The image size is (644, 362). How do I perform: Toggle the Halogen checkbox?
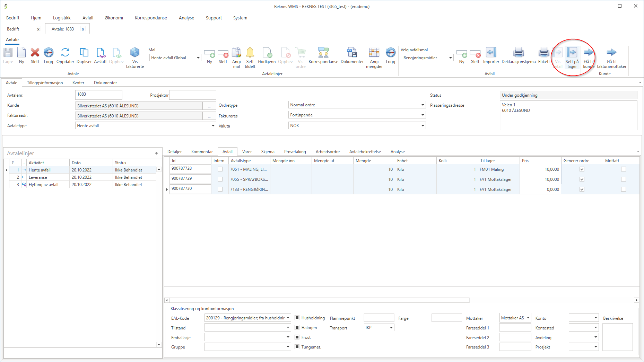pyautogui.click(x=297, y=328)
